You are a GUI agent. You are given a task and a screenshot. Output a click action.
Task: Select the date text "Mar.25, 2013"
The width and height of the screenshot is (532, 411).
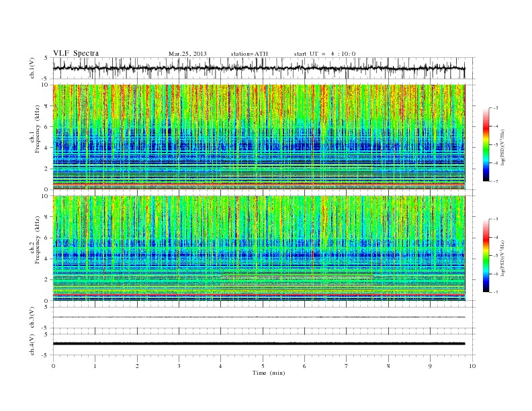pyautogui.click(x=187, y=54)
